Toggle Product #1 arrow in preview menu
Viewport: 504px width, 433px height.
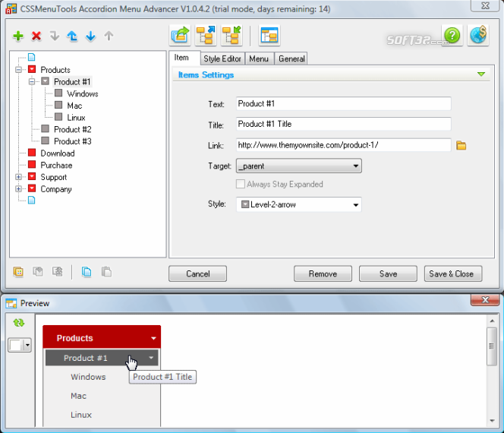151,358
